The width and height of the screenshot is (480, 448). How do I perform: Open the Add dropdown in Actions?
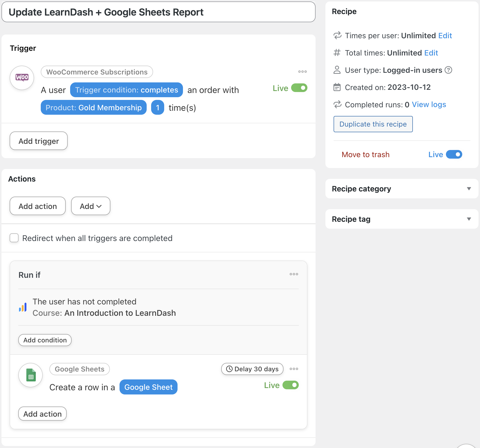coord(91,206)
